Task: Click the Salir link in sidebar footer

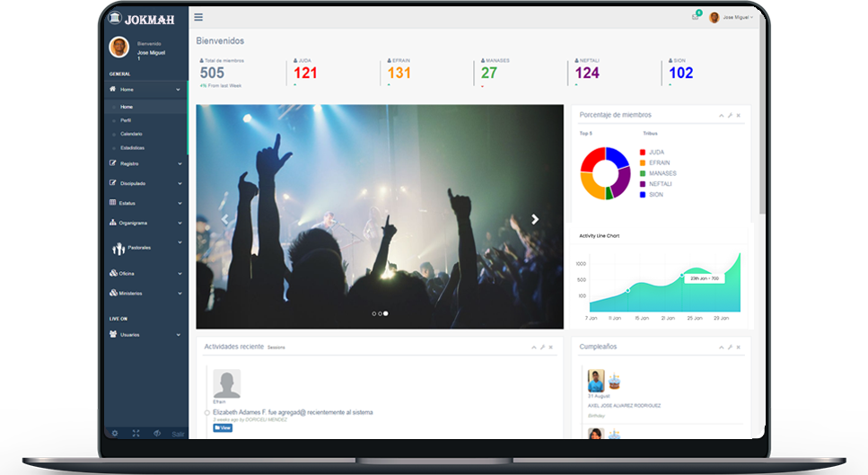Action: (x=178, y=434)
